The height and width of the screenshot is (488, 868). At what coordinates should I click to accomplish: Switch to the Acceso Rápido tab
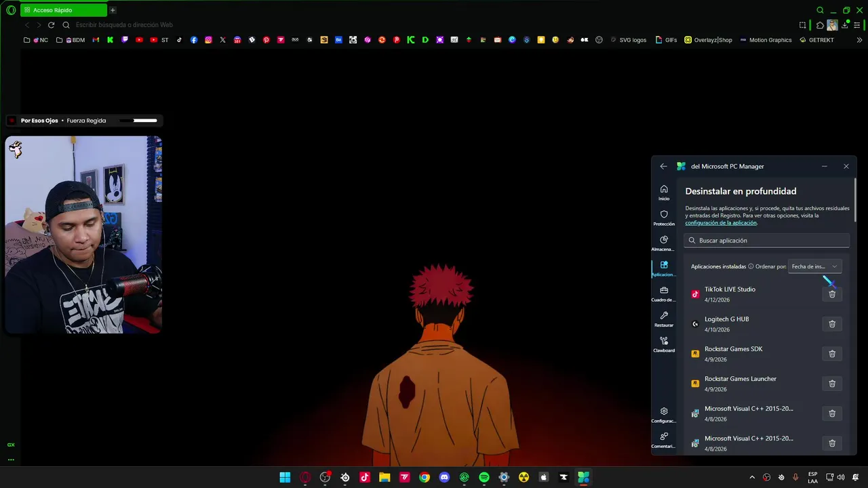pos(63,10)
